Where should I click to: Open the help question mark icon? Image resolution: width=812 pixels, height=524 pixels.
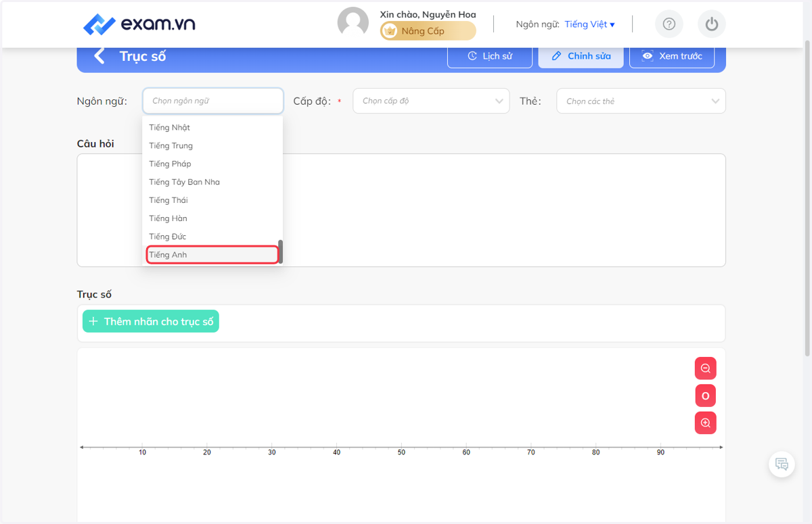(669, 24)
